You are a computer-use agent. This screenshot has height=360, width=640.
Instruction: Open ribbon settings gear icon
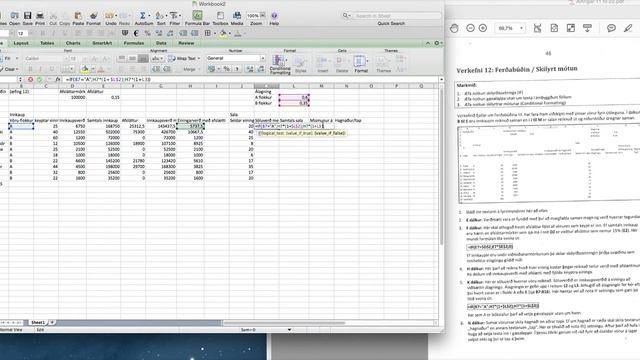click(x=437, y=43)
